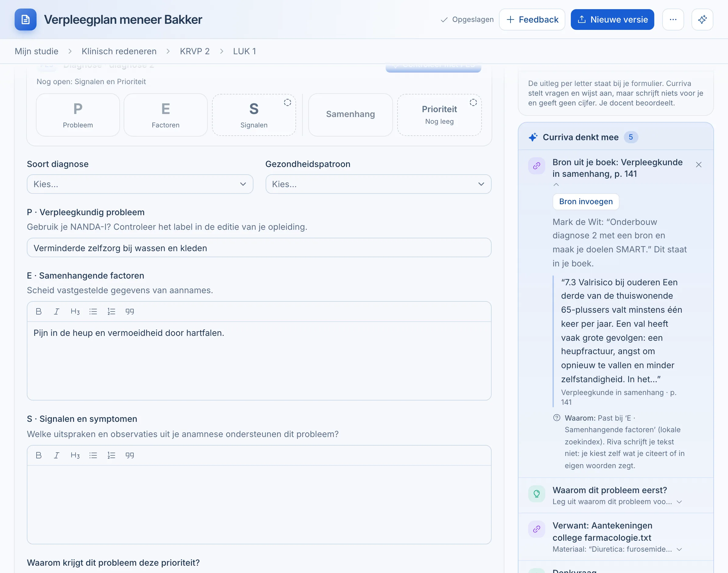Apply H3 heading in Signalen en symptomen editor
Screen dimensions: 728x573
pos(75,455)
